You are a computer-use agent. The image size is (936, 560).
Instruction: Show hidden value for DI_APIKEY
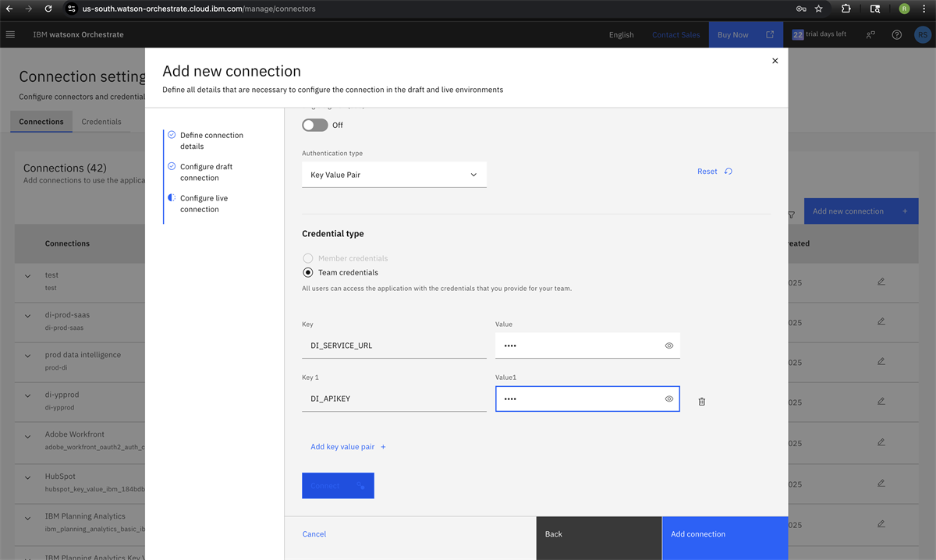(x=669, y=399)
